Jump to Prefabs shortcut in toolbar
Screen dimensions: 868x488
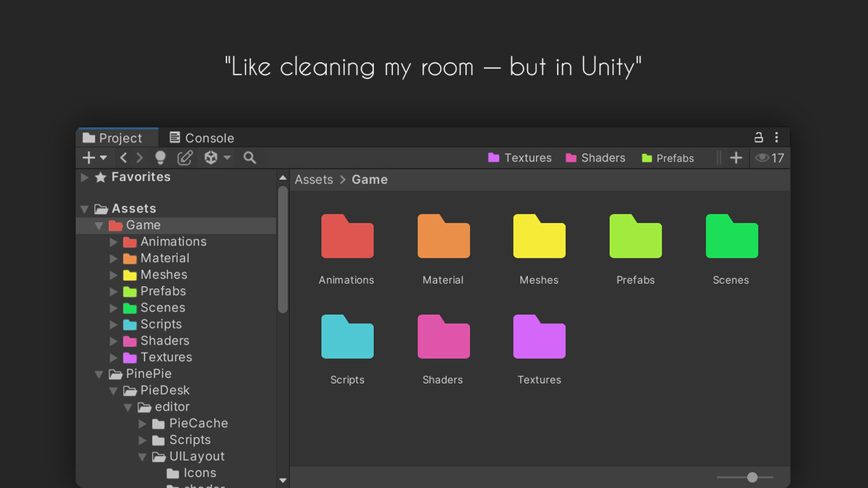tap(668, 158)
